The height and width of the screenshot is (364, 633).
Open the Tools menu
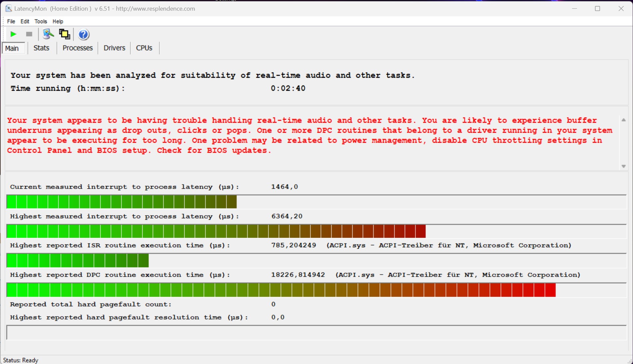click(x=41, y=21)
